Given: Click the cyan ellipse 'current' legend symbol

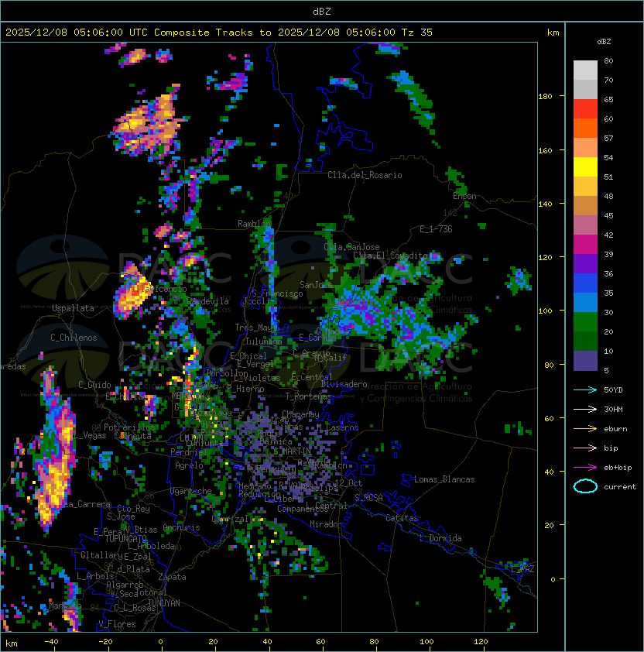Looking at the screenshot, I should (x=585, y=486).
